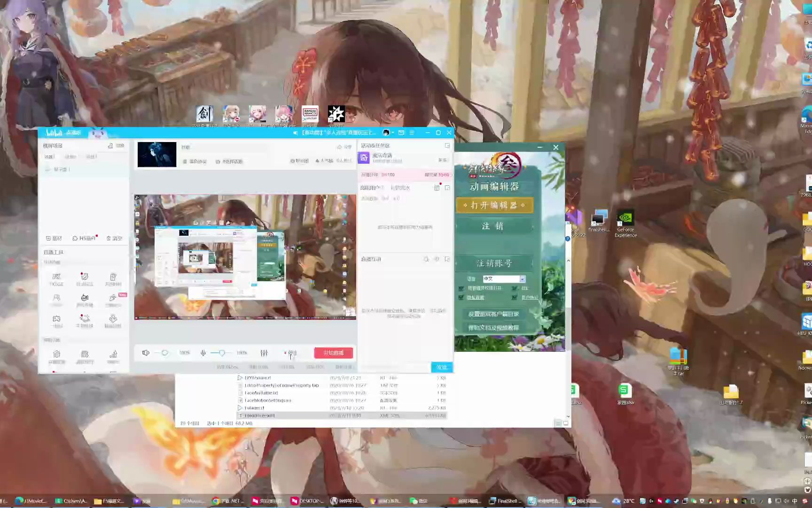
Task: Click the blue 发送 button
Action: [442, 367]
